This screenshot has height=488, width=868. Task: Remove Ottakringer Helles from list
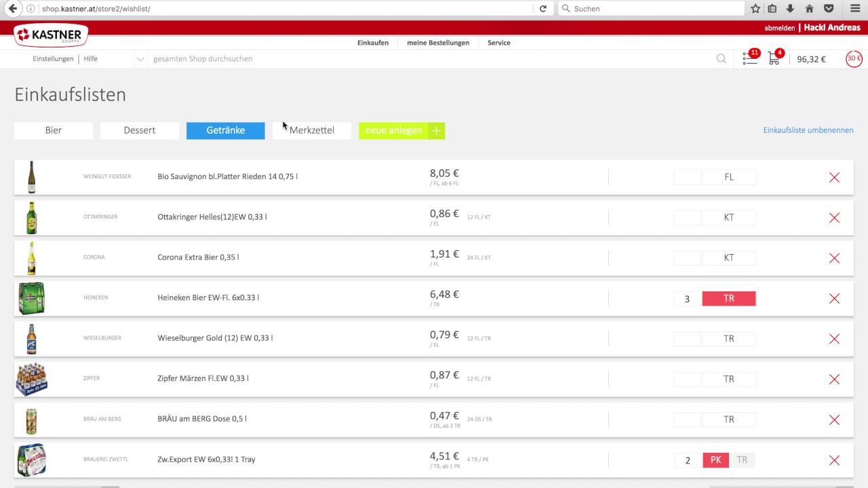pos(834,218)
